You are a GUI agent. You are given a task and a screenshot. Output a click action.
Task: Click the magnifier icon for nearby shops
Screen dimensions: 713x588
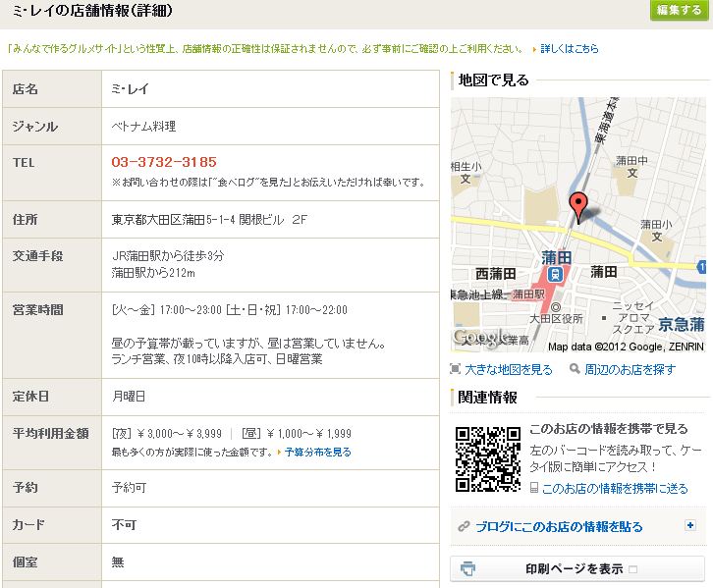(x=573, y=369)
